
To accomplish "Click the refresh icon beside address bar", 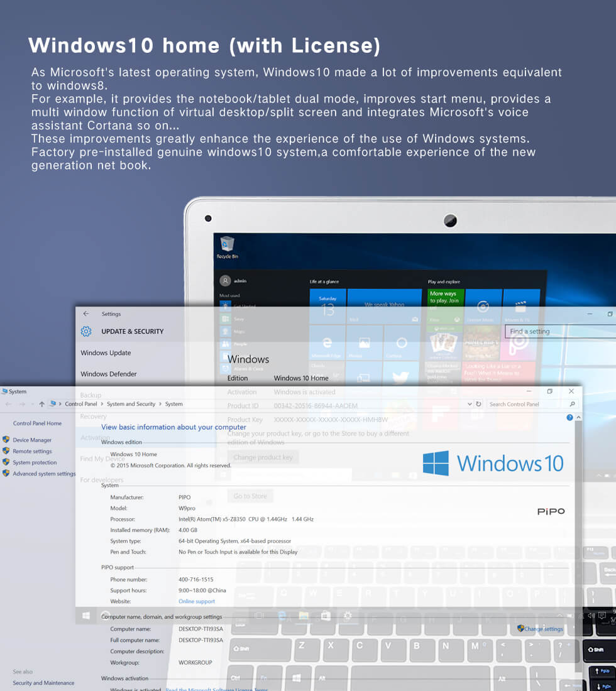I will tap(478, 404).
